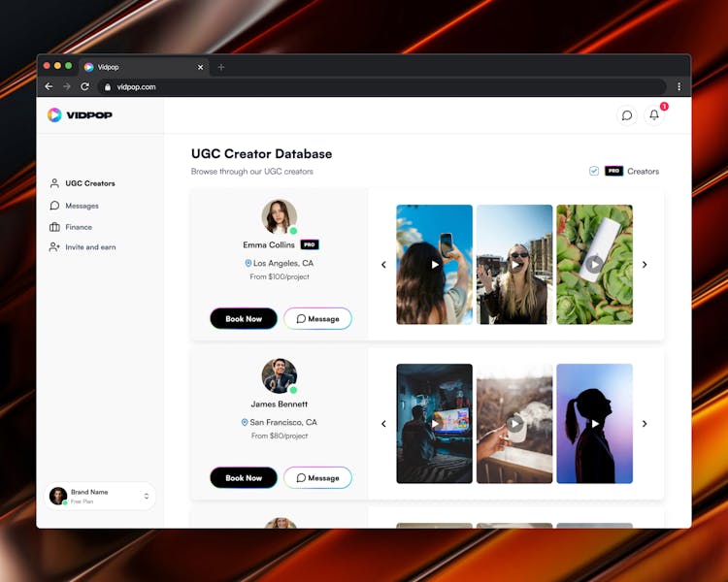728x582 pixels.
Task: Open browser three-dot menu
Action: [x=678, y=86]
